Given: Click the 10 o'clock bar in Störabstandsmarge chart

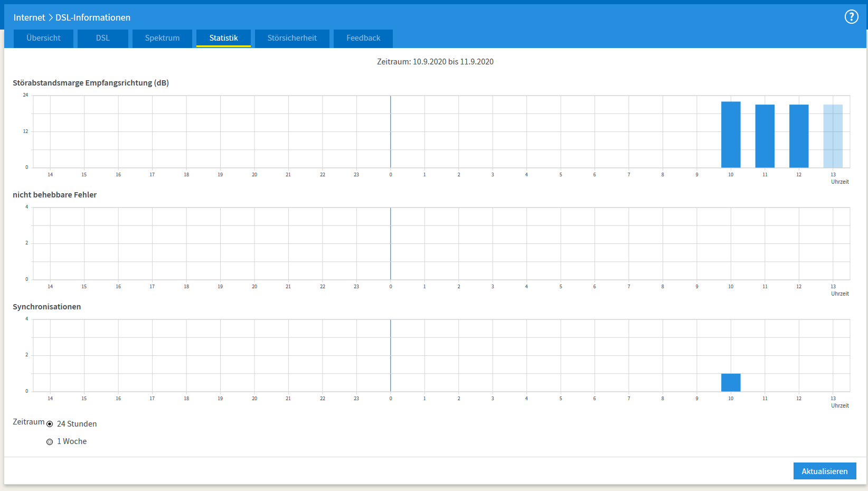Looking at the screenshot, I should pos(731,135).
